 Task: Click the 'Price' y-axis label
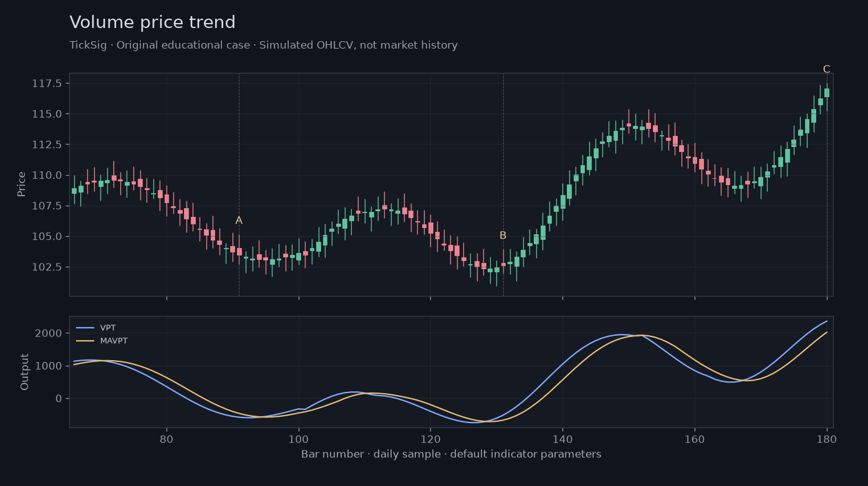22,184
